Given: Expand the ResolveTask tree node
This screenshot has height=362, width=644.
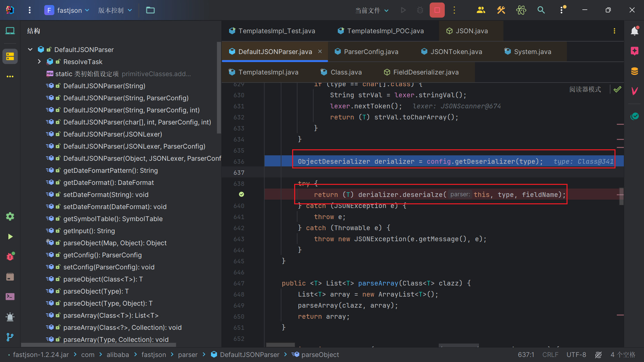Looking at the screenshot, I should pyautogui.click(x=39, y=62).
